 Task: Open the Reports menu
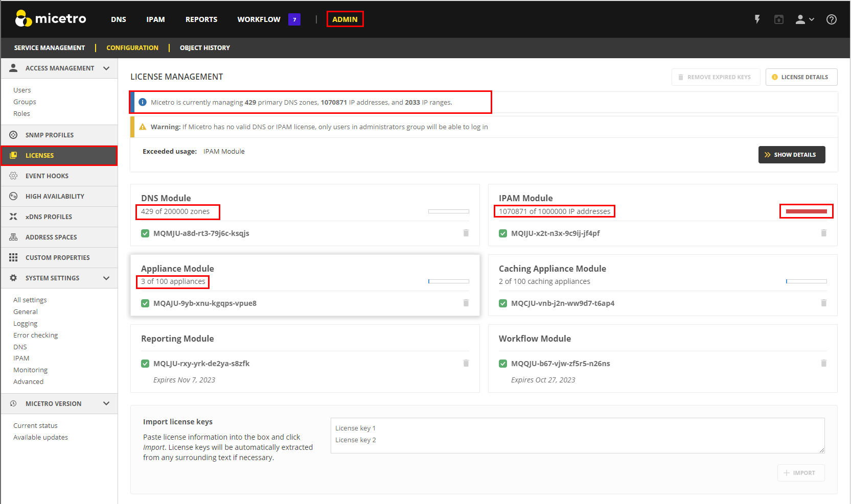click(201, 19)
